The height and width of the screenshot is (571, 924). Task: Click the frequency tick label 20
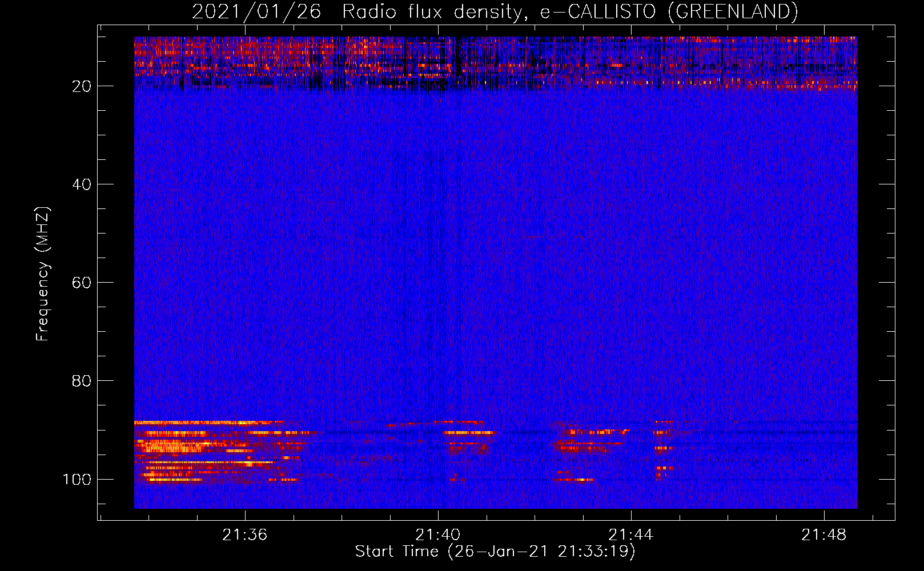82,86
